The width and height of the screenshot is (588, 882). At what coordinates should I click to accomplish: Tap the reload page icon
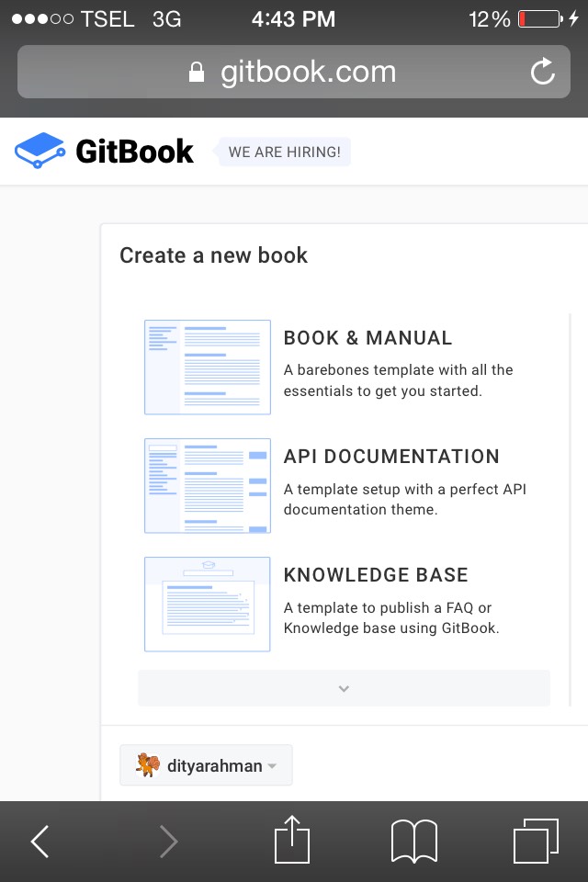click(542, 72)
